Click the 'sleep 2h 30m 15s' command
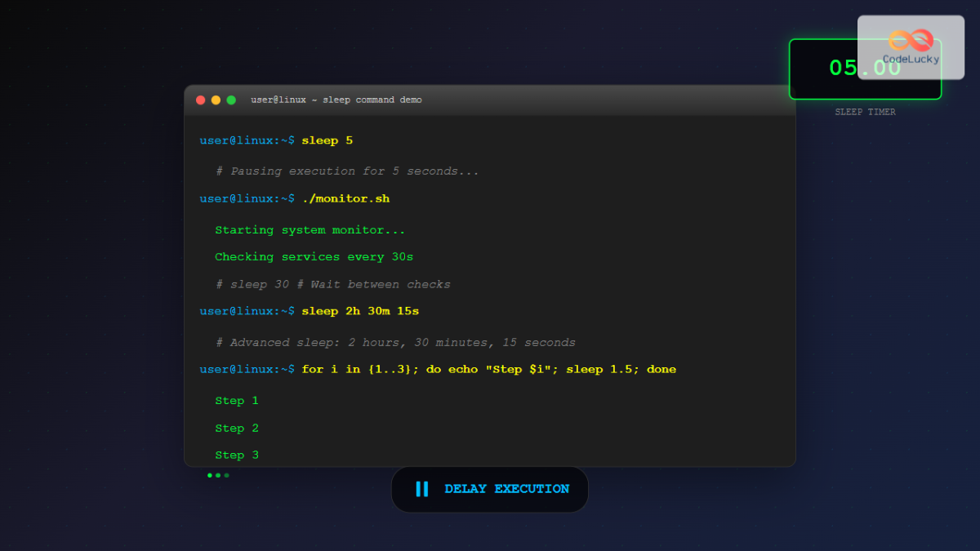 click(x=359, y=311)
